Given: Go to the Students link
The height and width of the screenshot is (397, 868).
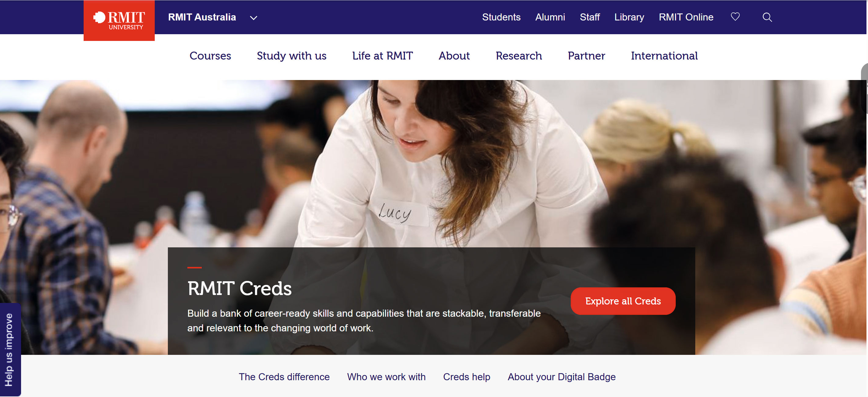Looking at the screenshot, I should [x=501, y=17].
